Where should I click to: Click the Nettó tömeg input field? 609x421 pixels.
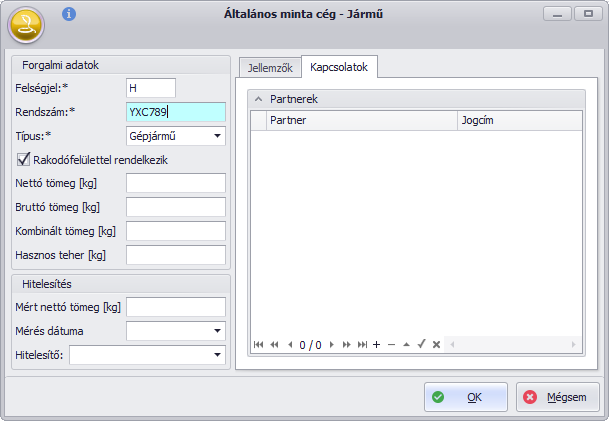coord(176,183)
